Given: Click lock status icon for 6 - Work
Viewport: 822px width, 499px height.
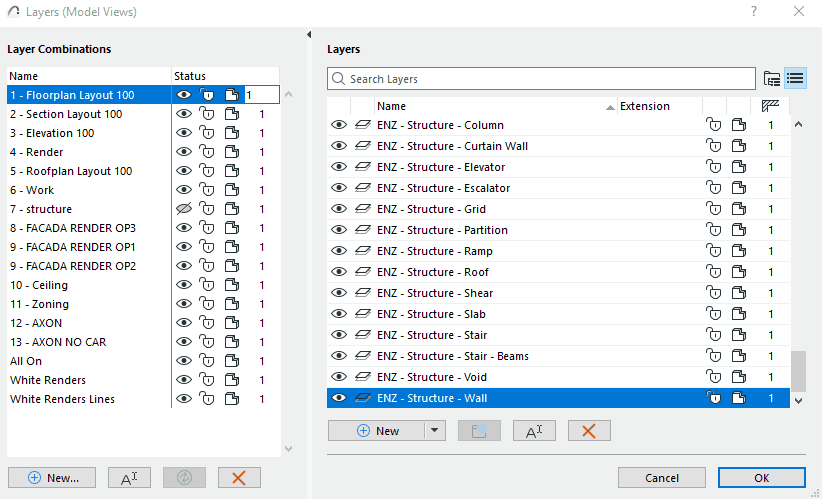Looking at the screenshot, I should click(207, 190).
